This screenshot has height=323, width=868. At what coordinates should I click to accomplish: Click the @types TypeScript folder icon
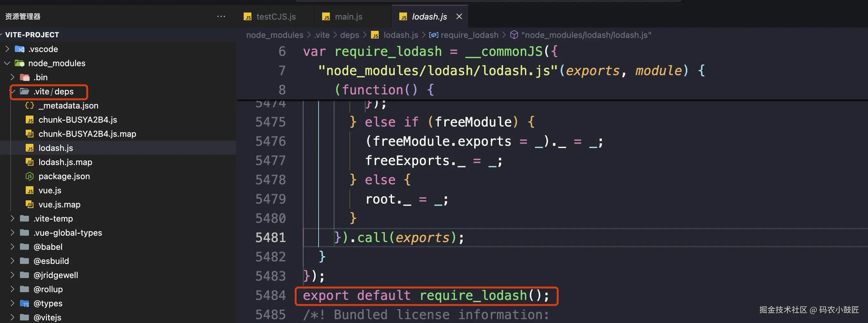click(x=24, y=303)
